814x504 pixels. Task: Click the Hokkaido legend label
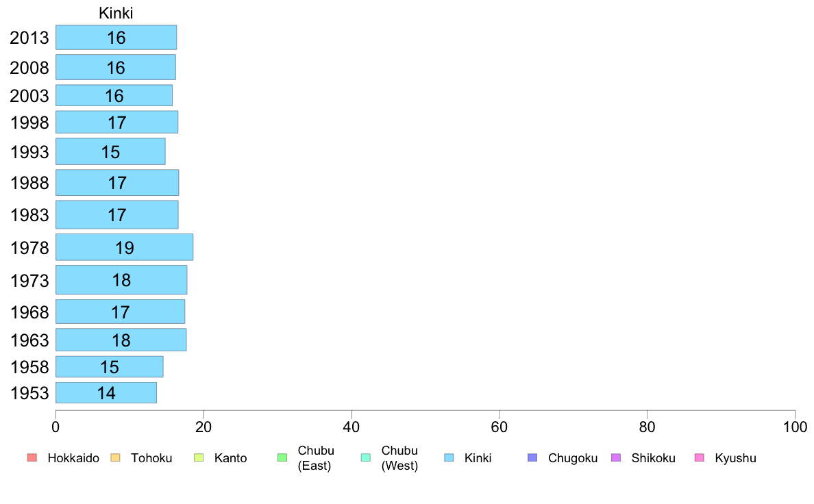[73, 458]
